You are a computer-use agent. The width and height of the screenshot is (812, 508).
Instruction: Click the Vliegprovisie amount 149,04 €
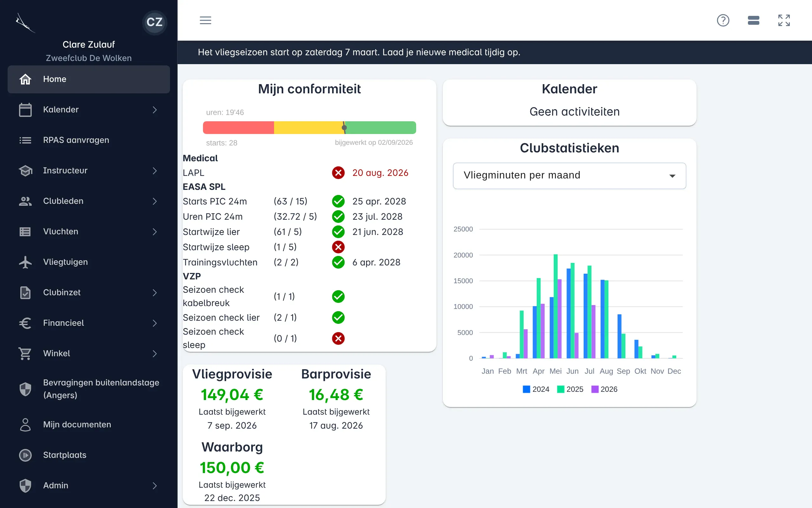point(232,395)
